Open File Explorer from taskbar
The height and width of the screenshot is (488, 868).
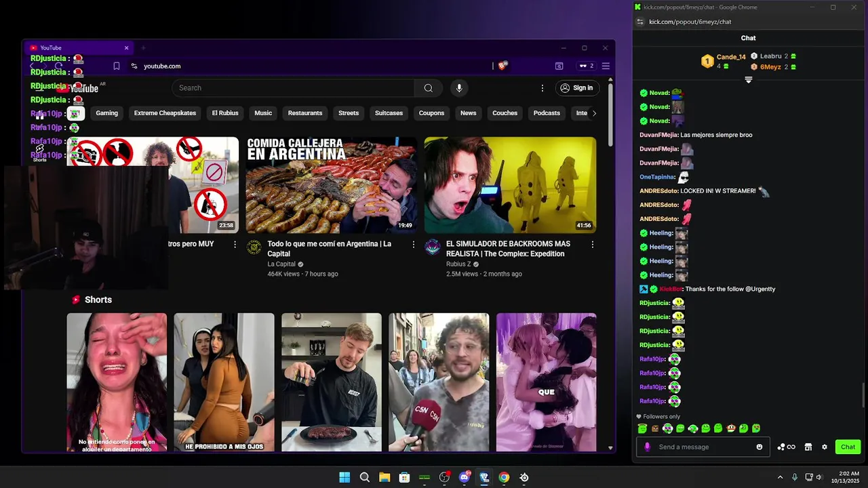tap(384, 477)
